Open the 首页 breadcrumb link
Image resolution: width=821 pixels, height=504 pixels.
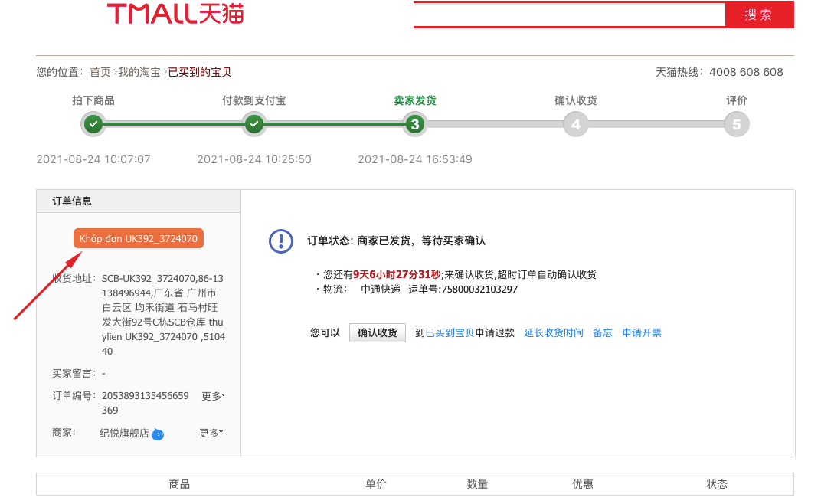pyautogui.click(x=100, y=72)
